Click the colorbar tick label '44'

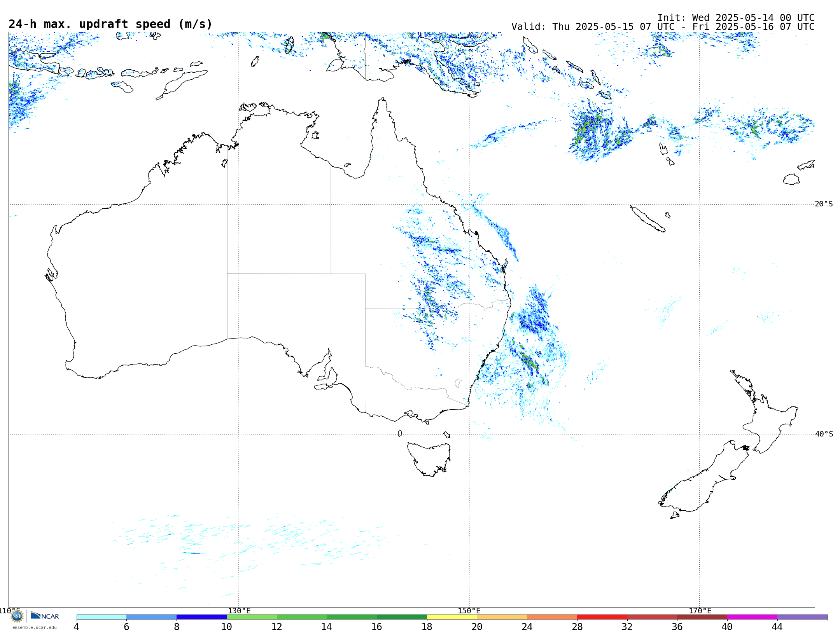click(777, 627)
